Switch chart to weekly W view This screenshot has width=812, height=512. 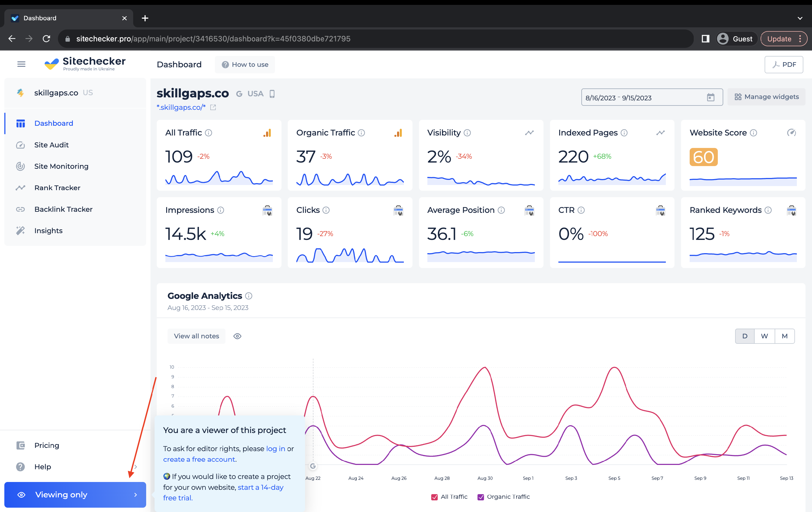point(764,336)
